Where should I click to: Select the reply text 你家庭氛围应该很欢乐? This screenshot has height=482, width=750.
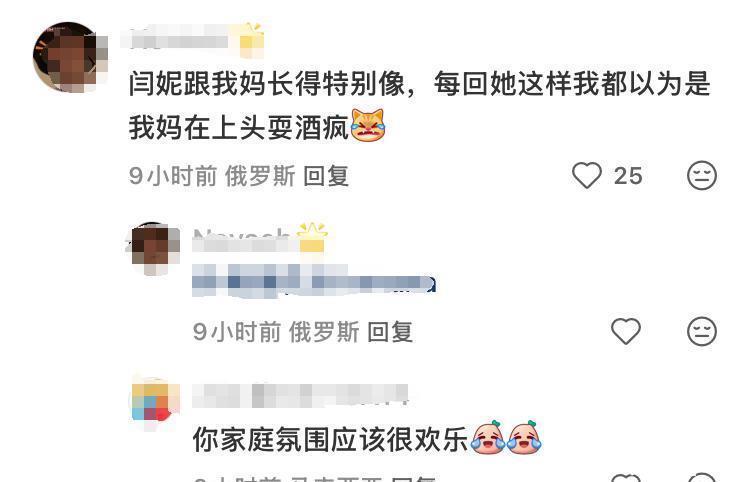tap(331, 438)
